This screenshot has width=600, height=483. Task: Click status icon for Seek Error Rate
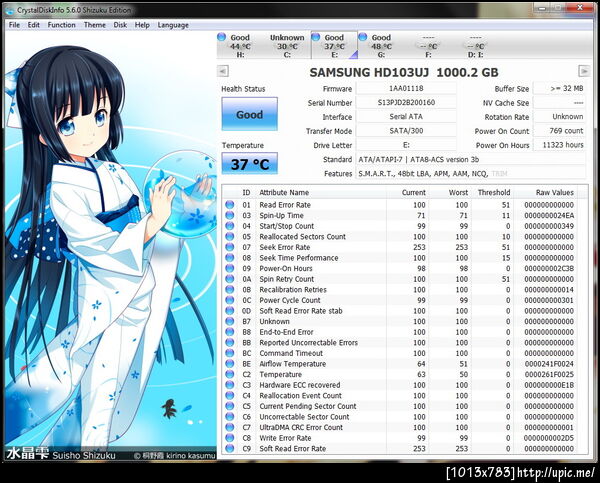coord(230,247)
